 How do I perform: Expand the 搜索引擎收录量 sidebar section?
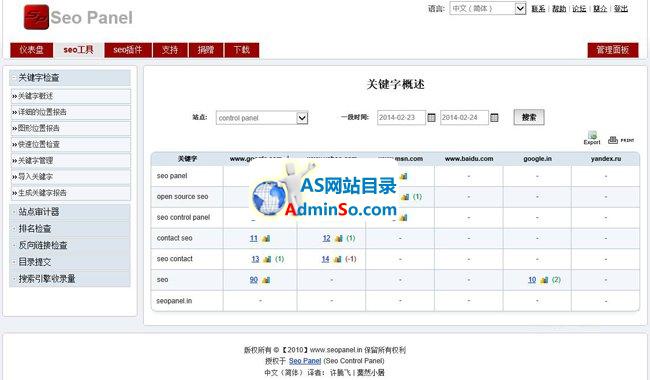point(70,278)
